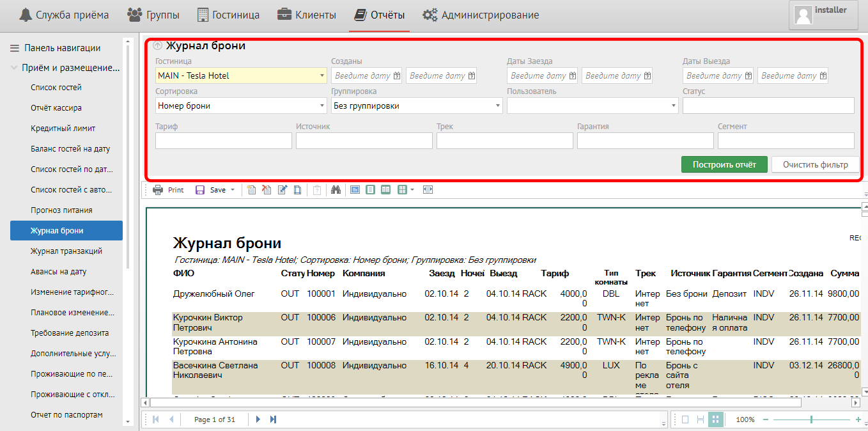
Task: Open the Гостиница dropdown
Action: (x=322, y=75)
